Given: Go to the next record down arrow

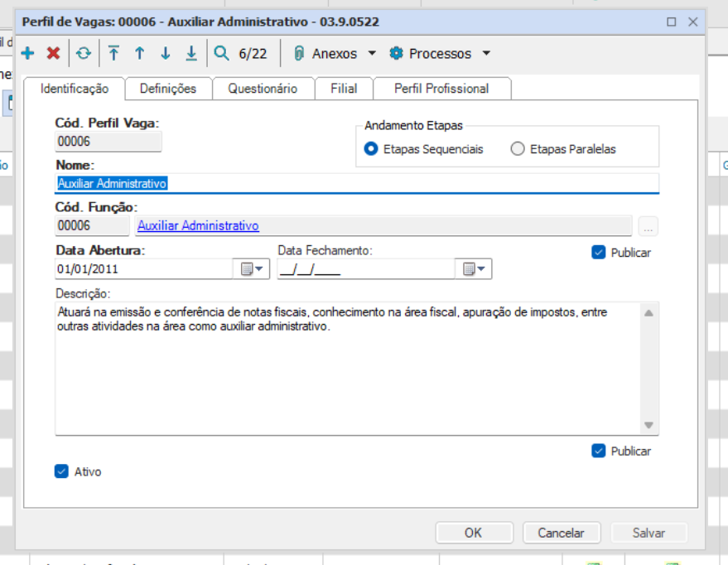Looking at the screenshot, I should (x=166, y=53).
